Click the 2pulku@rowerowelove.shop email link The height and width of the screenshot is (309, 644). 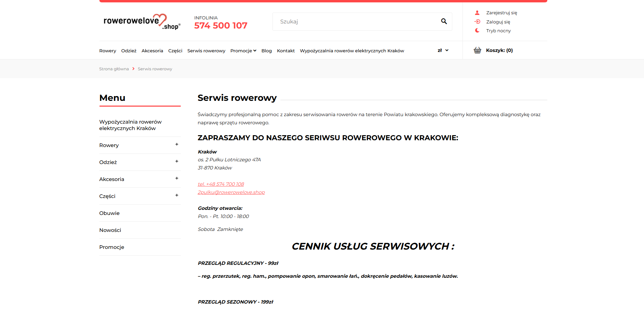231,192
